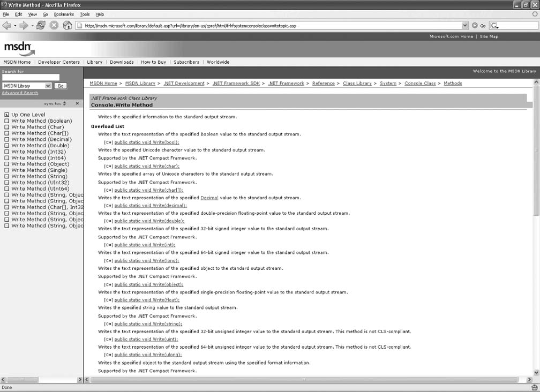The image size is (540, 392).
Task: Click the Google search engine icon
Action: tap(494, 25)
